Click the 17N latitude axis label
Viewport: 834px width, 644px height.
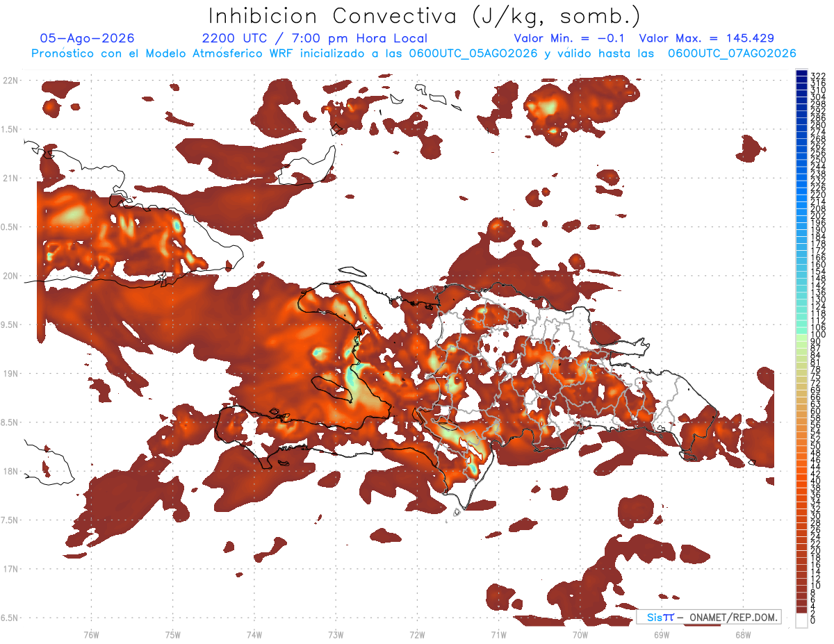click(11, 569)
